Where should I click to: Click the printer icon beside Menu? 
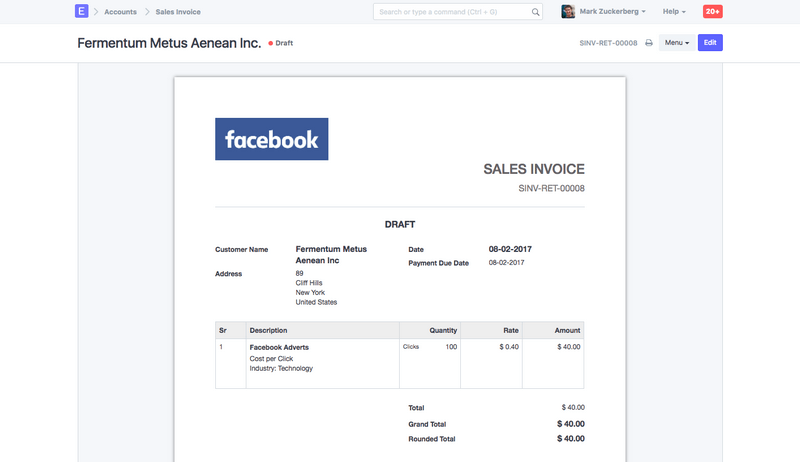[x=649, y=43]
